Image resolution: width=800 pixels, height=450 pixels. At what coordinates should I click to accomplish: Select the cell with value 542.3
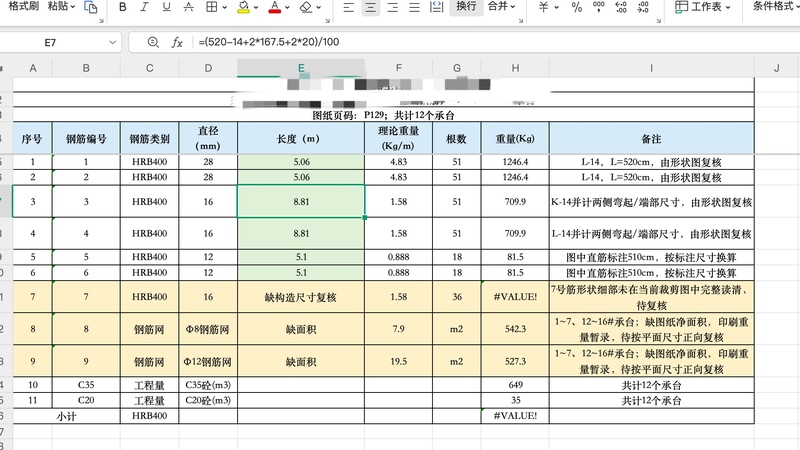pyautogui.click(x=515, y=329)
